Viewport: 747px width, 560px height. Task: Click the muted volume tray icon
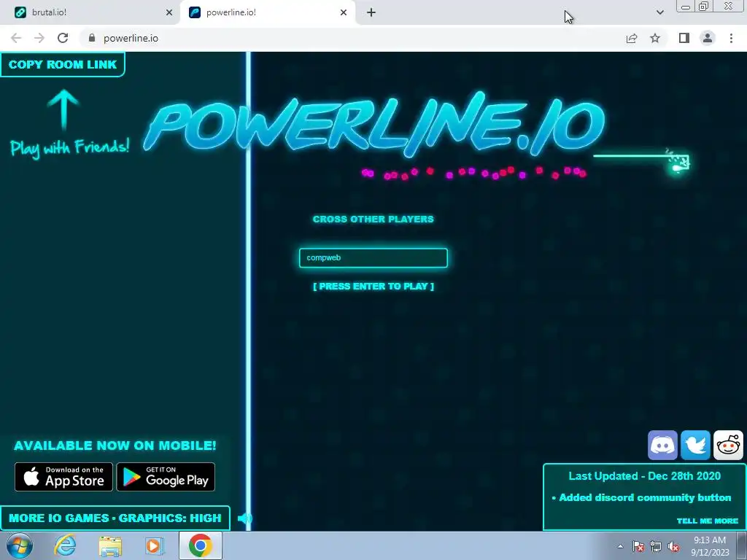pos(673,546)
